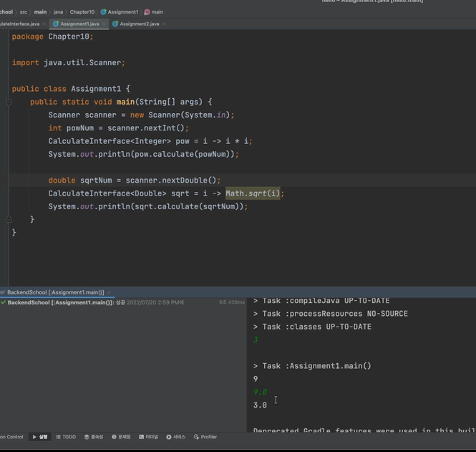Close the CalculateInterface.java tab
The height and width of the screenshot is (452, 476).
pyautogui.click(x=45, y=24)
